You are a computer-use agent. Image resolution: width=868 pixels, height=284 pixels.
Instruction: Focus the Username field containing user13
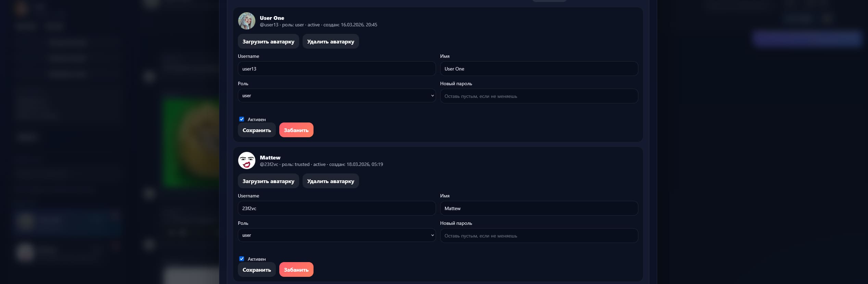pos(336,69)
